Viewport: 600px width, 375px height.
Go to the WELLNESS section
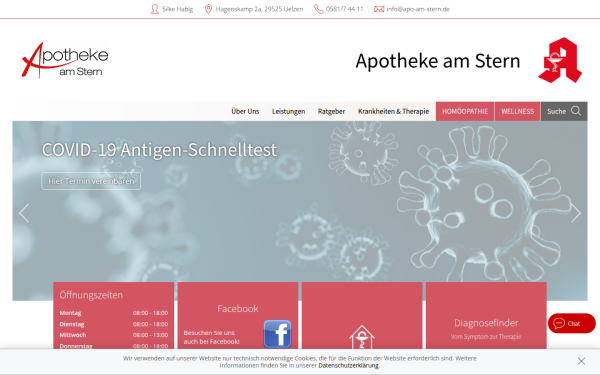[x=517, y=111]
